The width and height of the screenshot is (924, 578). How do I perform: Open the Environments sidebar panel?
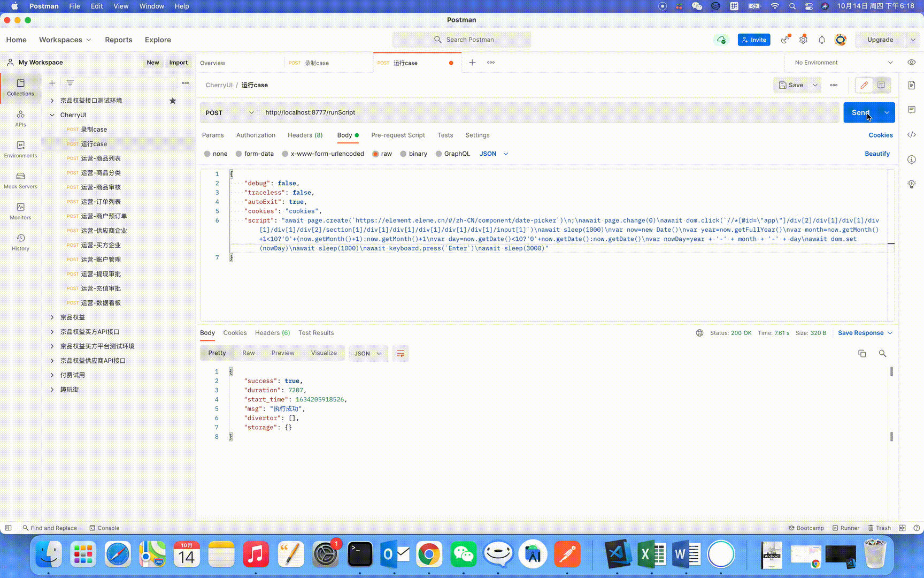[x=20, y=149]
